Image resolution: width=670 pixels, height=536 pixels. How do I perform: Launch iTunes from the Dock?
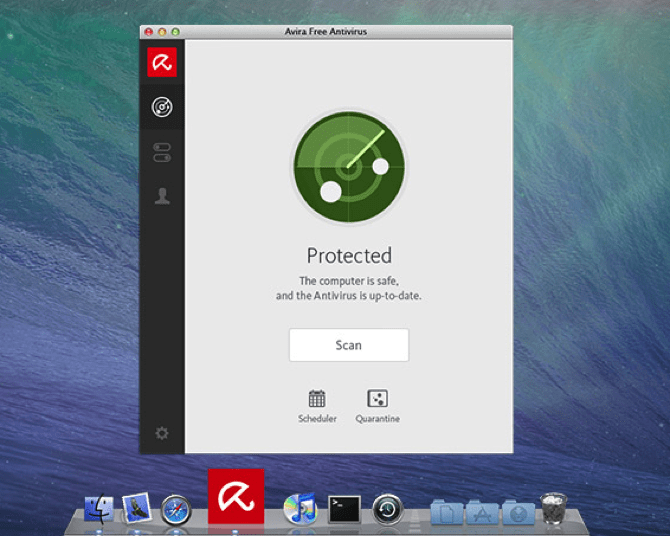click(x=300, y=508)
